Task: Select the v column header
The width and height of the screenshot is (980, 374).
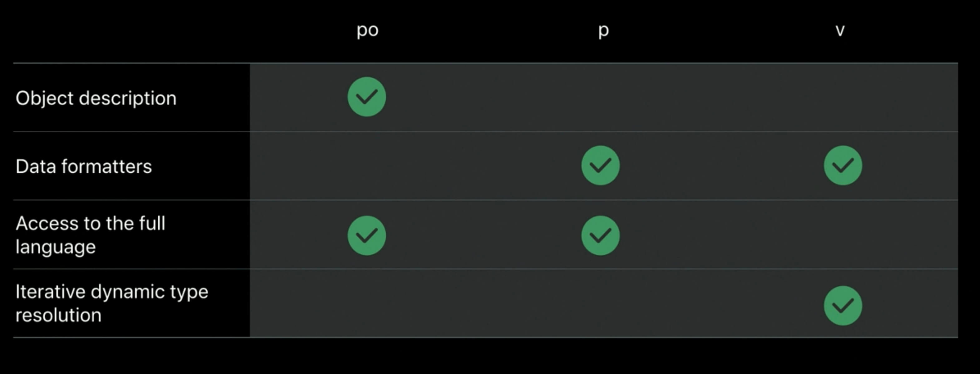Action: click(x=840, y=30)
